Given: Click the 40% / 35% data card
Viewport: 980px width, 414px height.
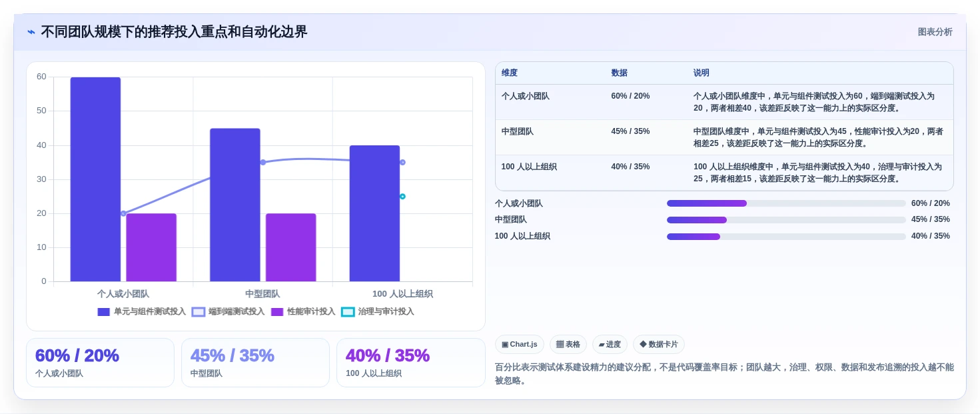Looking at the screenshot, I should point(410,363).
